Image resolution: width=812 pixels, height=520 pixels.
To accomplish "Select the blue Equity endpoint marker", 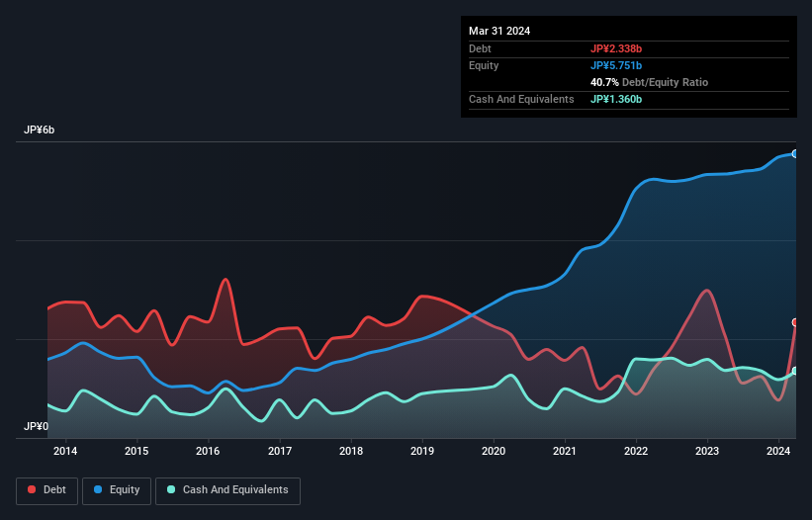I will [x=794, y=154].
